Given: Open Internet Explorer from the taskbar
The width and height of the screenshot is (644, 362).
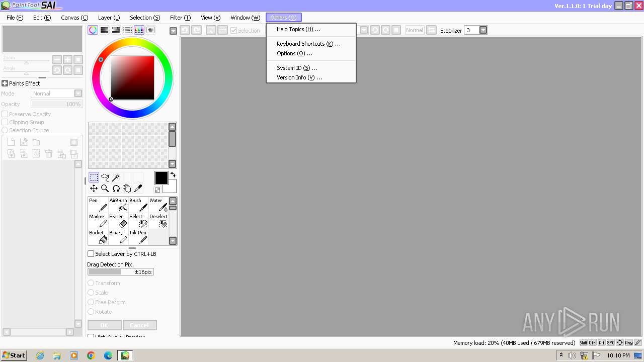Looking at the screenshot, I should 40,355.
